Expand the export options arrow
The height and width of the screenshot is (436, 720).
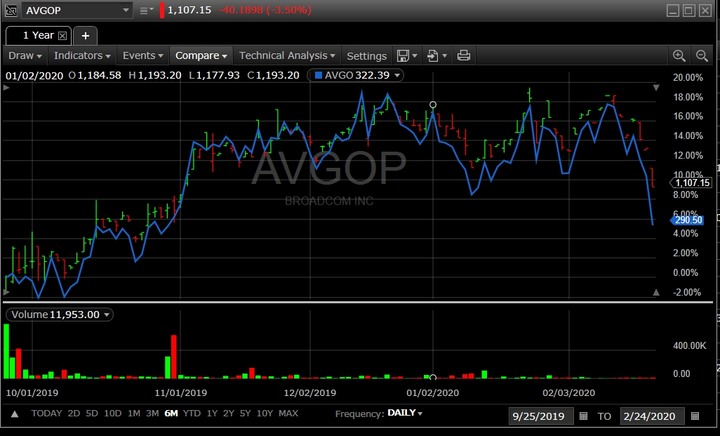coord(444,56)
